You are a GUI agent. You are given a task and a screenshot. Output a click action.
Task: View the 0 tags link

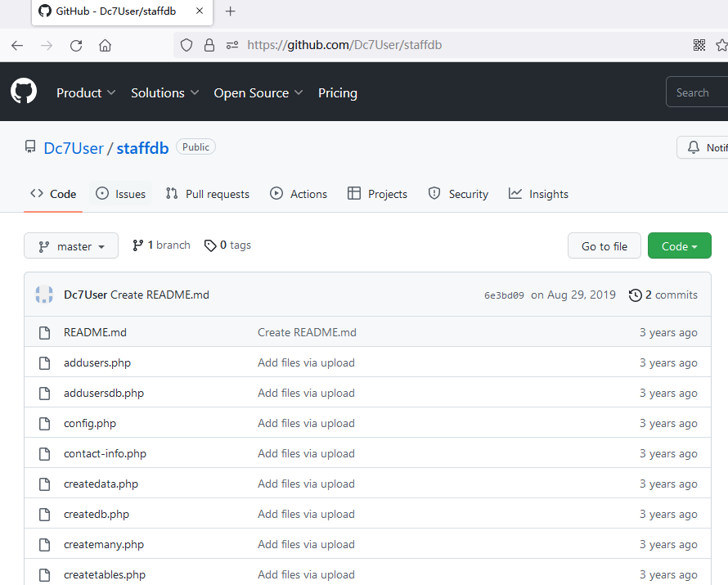click(227, 245)
